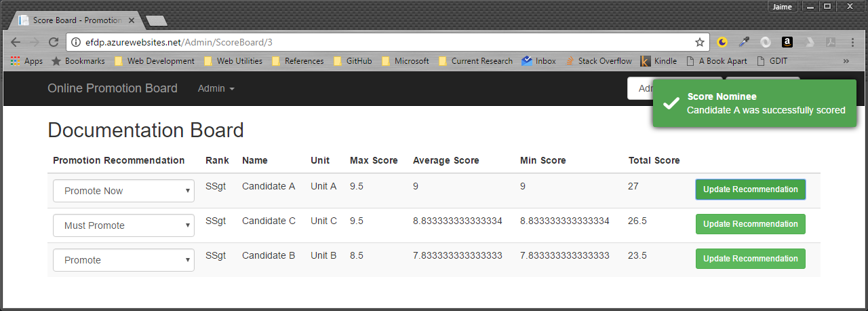Image resolution: width=868 pixels, height=311 pixels.
Task: Open the Apps shortcut in bookmarks bar
Action: pos(26,61)
